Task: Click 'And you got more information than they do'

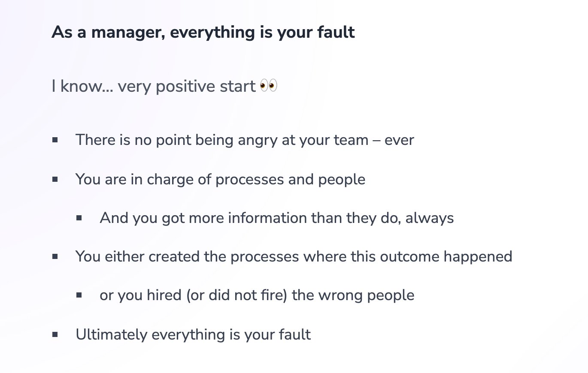Action: [277, 218]
